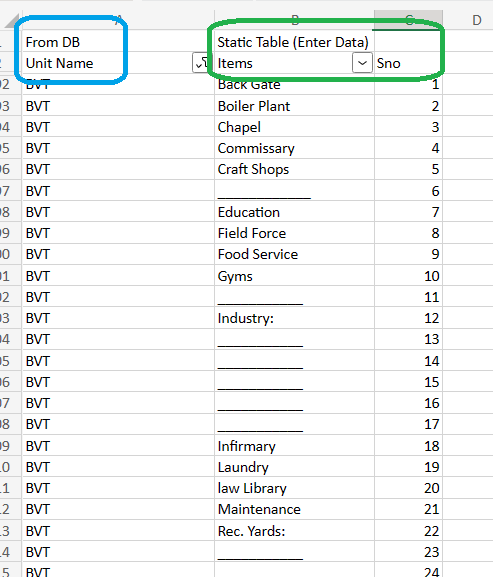493x577 pixels.
Task: Select the 'Infirmary' cell
Action: click(294, 446)
